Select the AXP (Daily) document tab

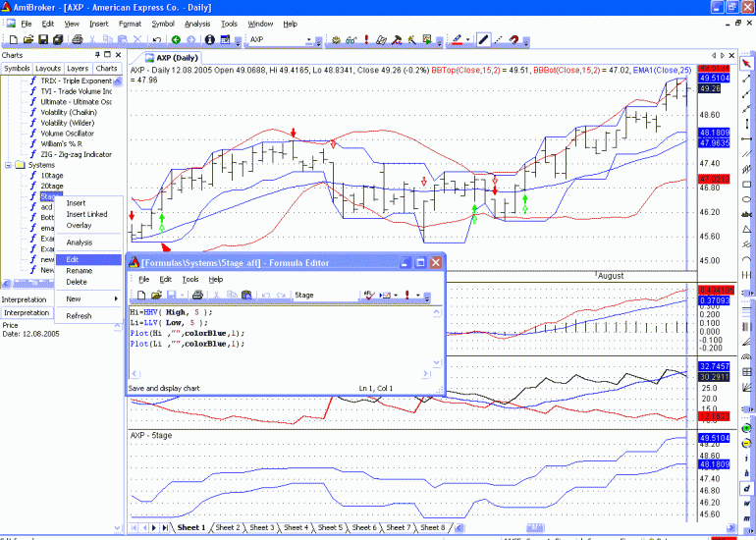pos(172,58)
